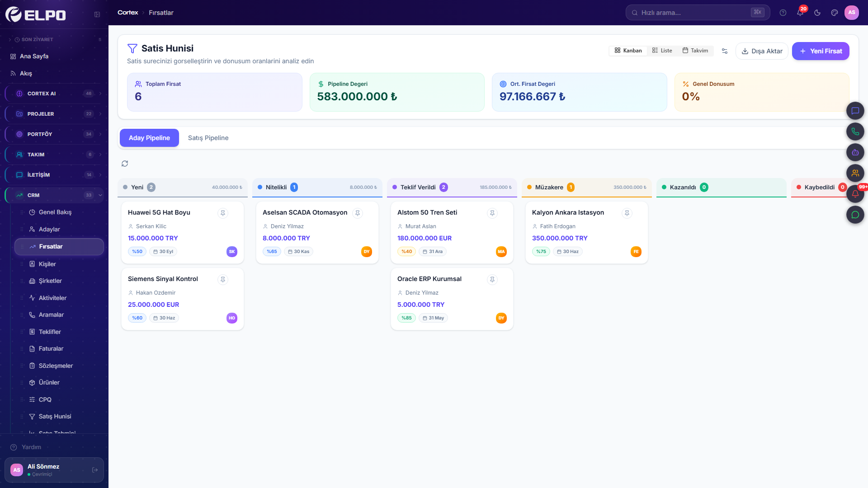Click the pipeline filter settings icon
Viewport: 868px width, 488px height.
(x=725, y=51)
